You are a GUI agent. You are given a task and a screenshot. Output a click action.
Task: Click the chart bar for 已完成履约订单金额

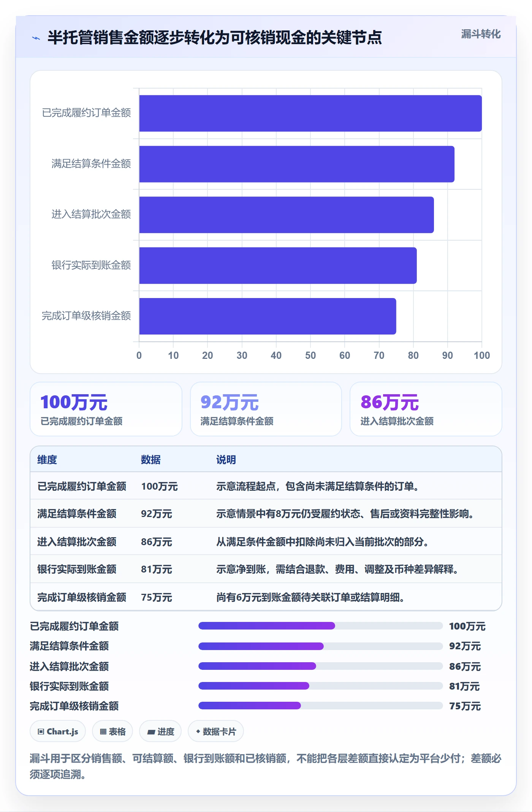point(310,113)
